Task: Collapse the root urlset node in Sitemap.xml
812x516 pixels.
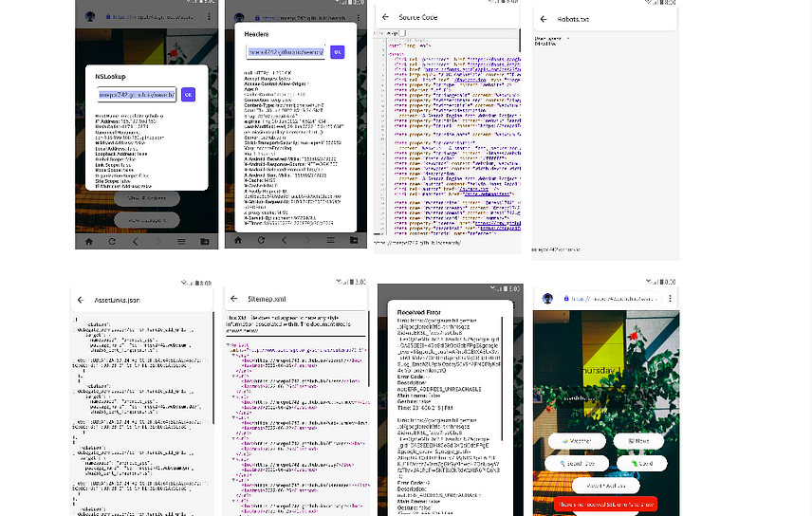Action: (x=228, y=345)
